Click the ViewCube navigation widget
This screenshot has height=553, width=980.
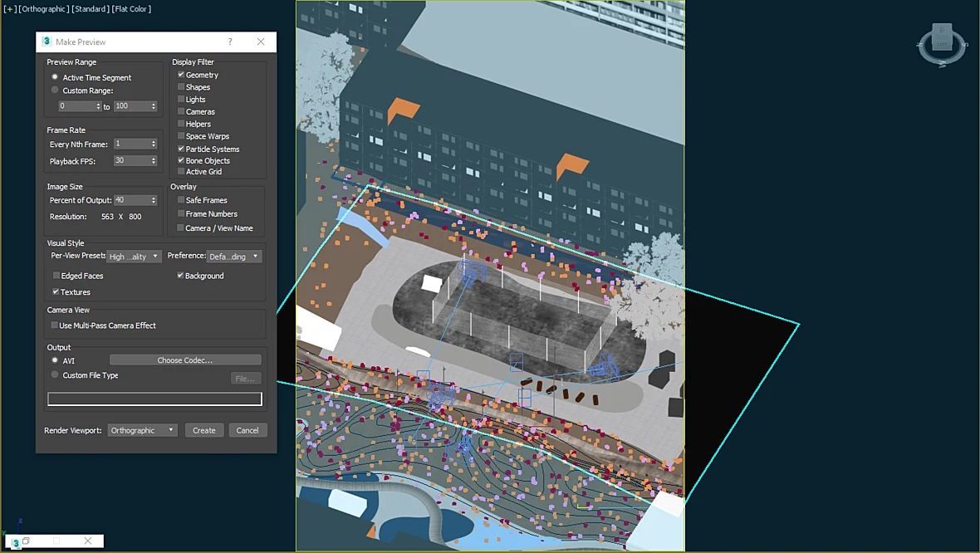coord(942,45)
